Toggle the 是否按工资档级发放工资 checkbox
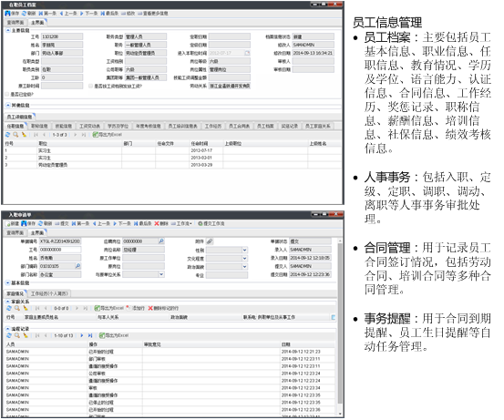 [x=90, y=87]
